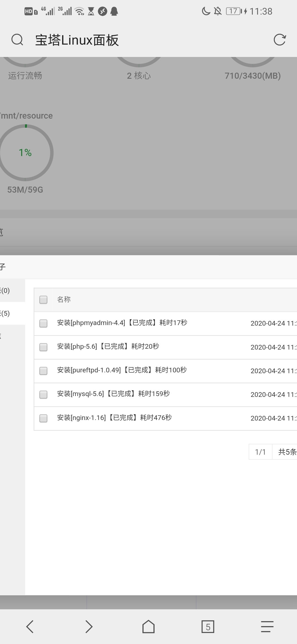297x644 pixels.
Task: Switch to the sidebar tab showing (0)
Action: 12,290
